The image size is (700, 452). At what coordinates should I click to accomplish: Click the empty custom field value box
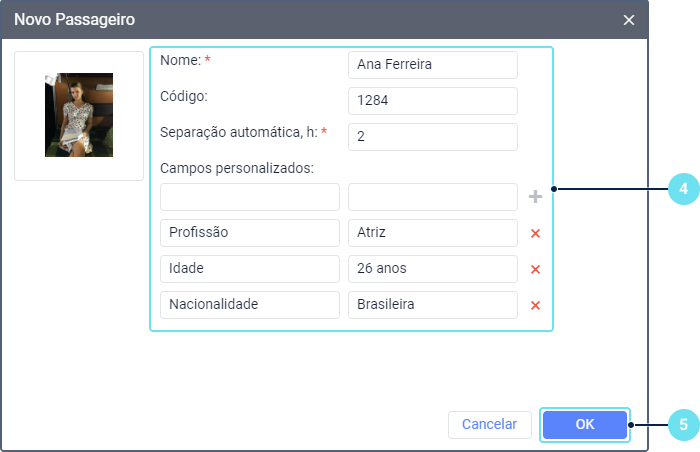pos(433,197)
